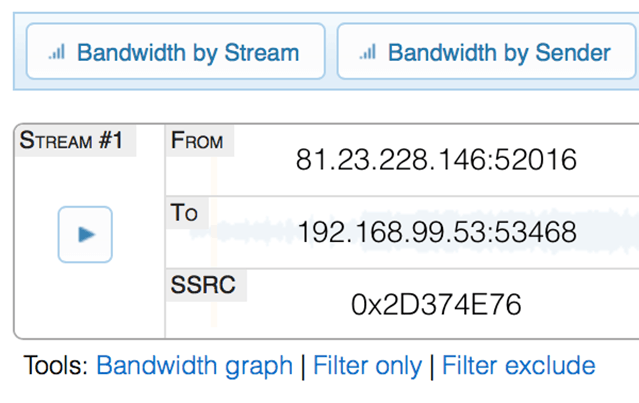This screenshot has height=403, width=639.
Task: Click the From field label
Action: (x=197, y=141)
